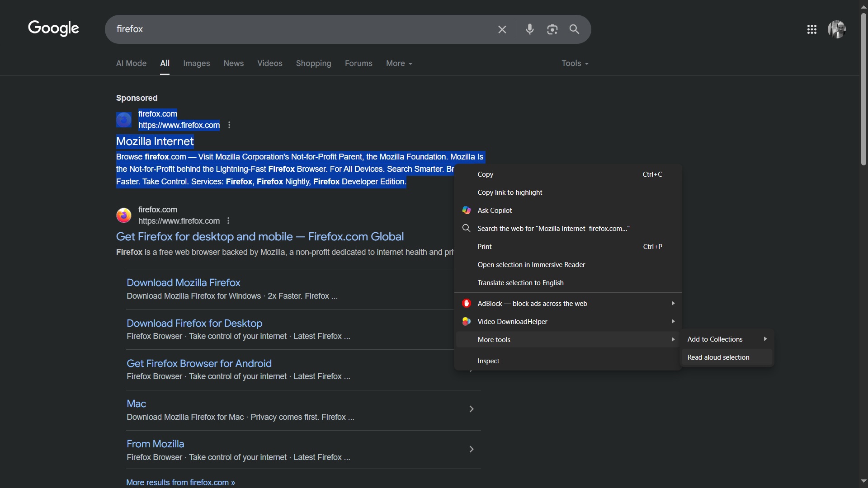Click the profile avatar icon
868x488 pixels.
coord(837,29)
